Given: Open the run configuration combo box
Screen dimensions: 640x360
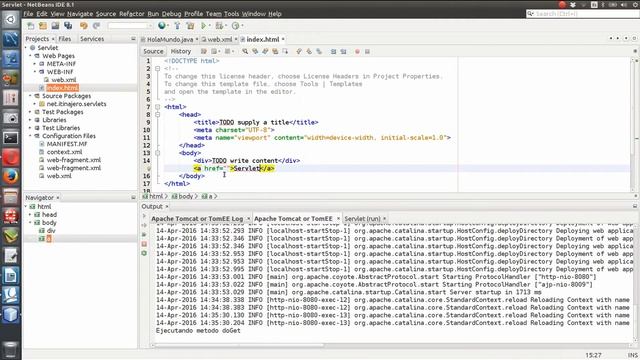Looking at the screenshot, I should click(x=130, y=26).
